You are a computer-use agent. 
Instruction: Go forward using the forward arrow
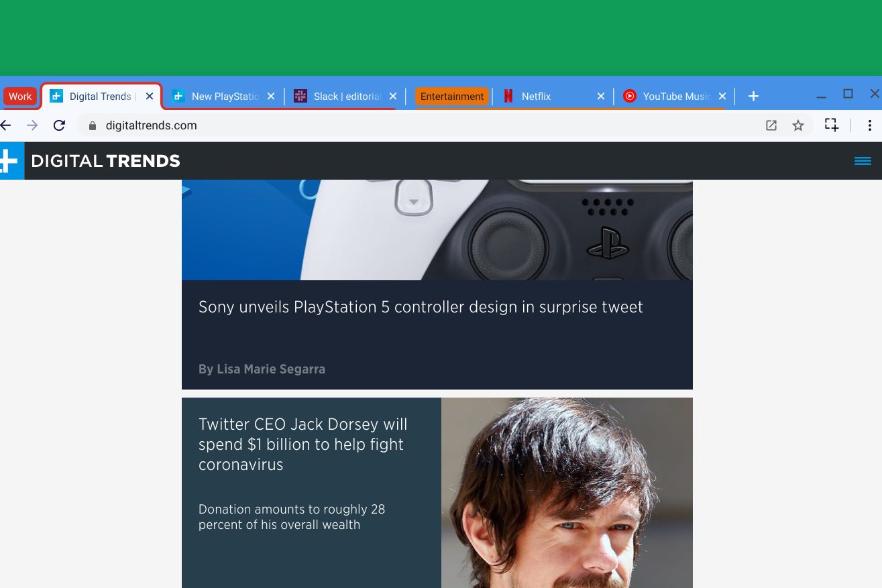point(32,125)
